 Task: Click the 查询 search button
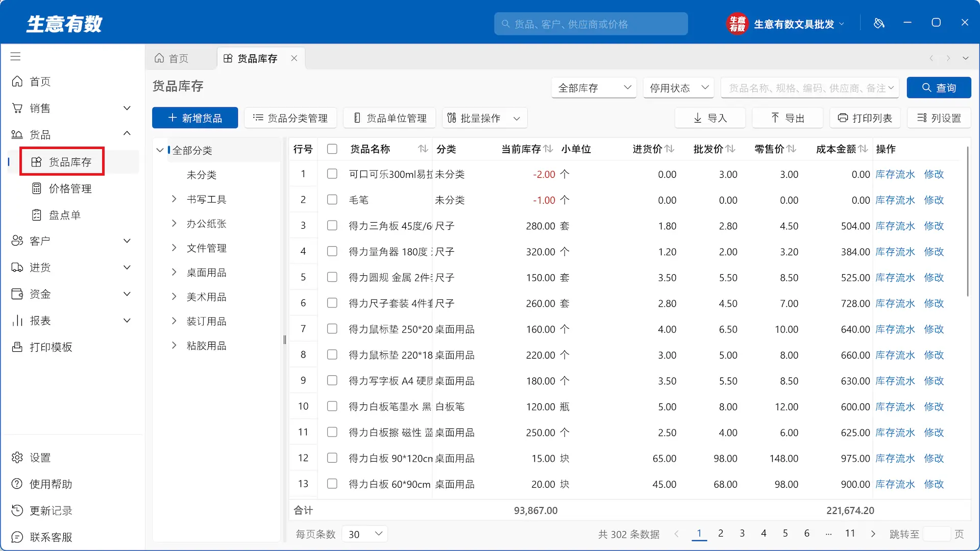[939, 88]
